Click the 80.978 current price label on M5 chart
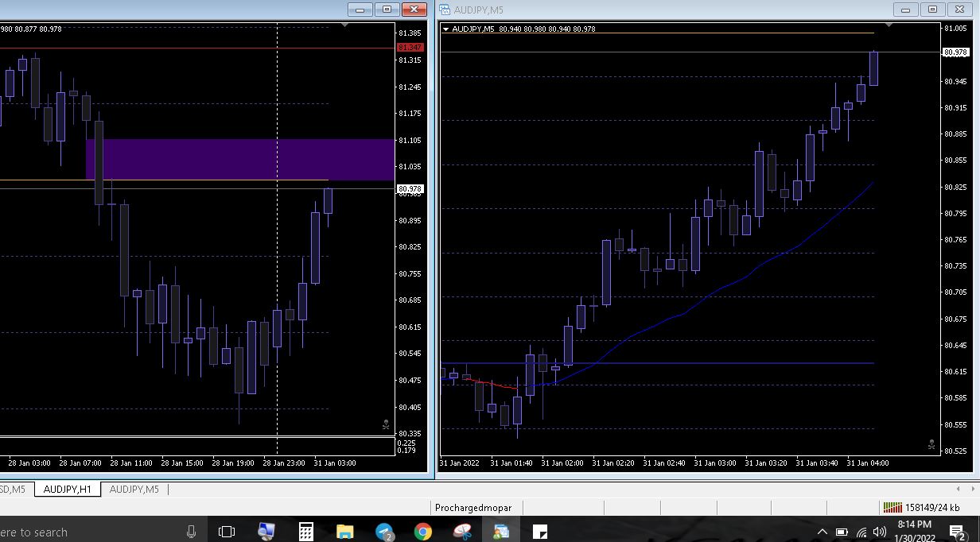Screen dimensions: 980x542 pos(955,52)
